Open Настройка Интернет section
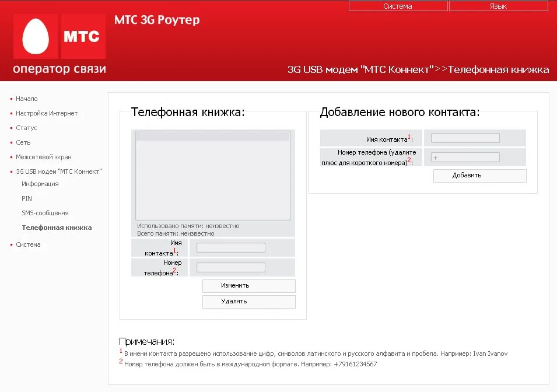The image size is (557, 392). 47,113
